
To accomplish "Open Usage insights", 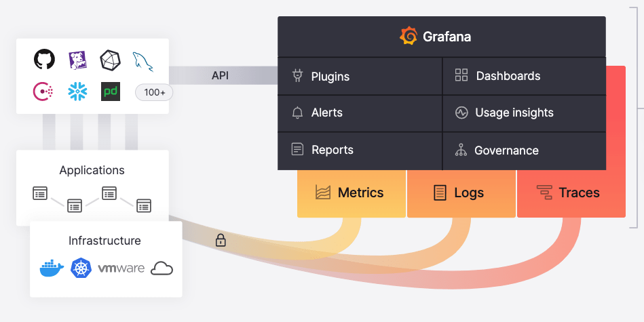I will coord(524,113).
